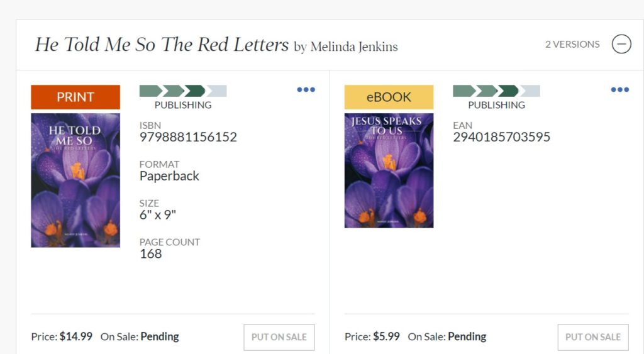Image resolution: width=644 pixels, height=354 pixels.
Task: Put the eBook version on sale
Action: [592, 337]
